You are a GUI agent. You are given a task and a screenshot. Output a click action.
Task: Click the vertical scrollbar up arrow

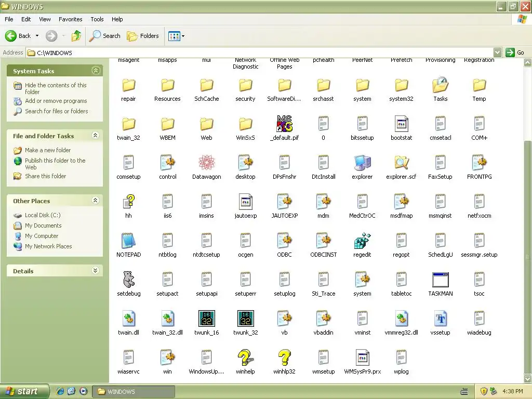coord(528,62)
